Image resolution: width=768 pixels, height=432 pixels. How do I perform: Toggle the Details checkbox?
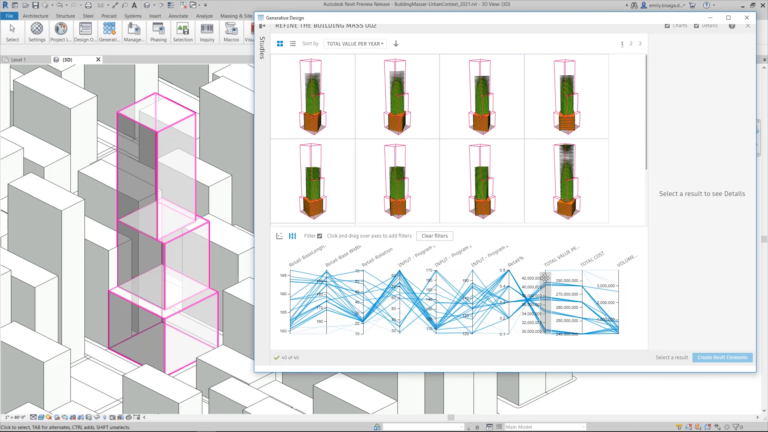click(696, 25)
